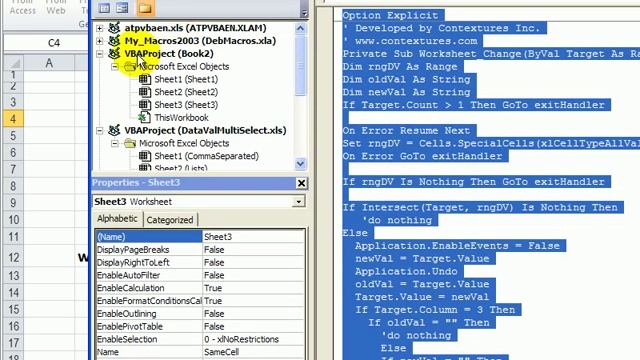Click the Excel select-all corner button

[13, 63]
